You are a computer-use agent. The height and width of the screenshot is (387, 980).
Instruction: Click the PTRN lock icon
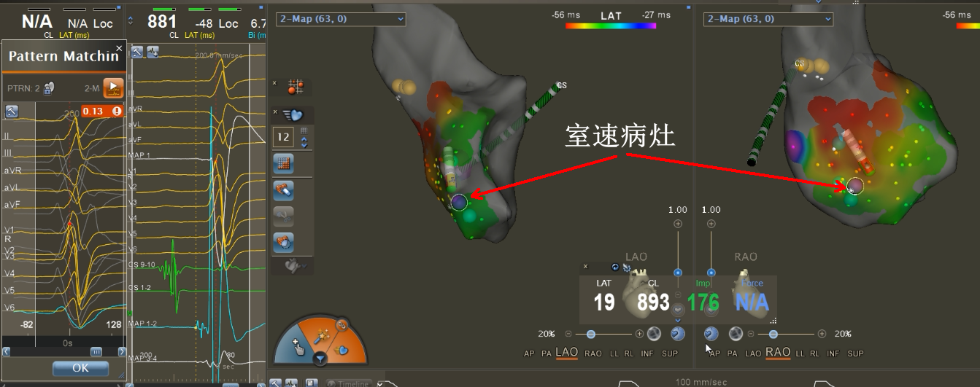coord(49,88)
